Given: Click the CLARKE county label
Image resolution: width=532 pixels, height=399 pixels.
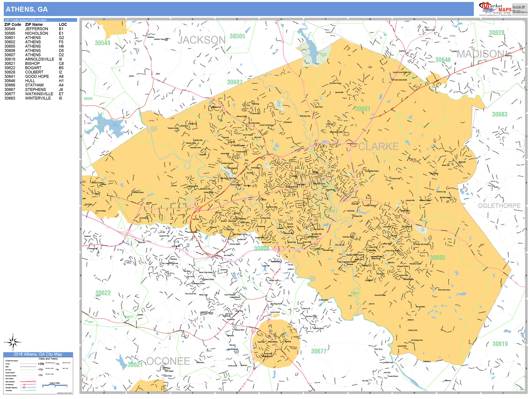Looking at the screenshot, I should [x=378, y=147].
